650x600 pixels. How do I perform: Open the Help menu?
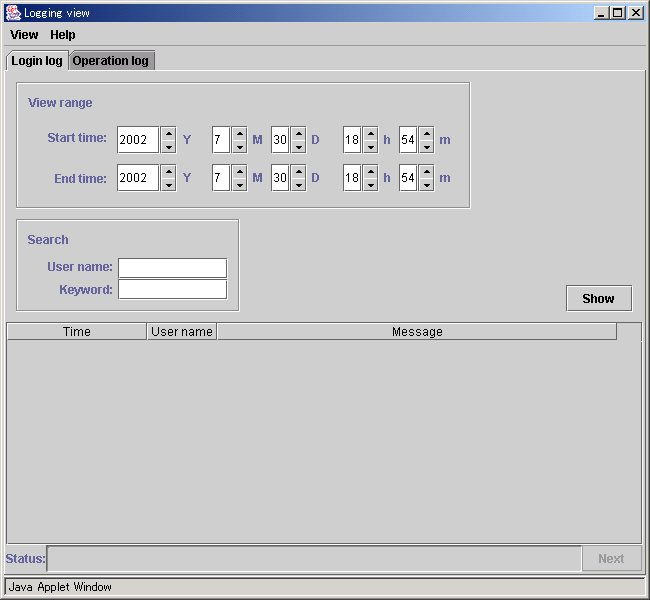(63, 35)
